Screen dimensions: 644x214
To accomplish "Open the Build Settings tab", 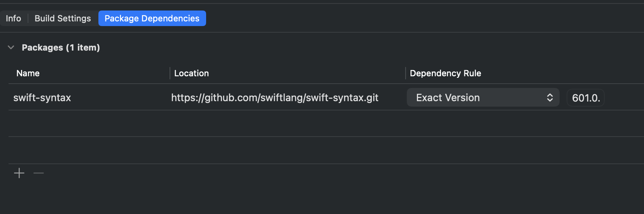I will (63, 18).
